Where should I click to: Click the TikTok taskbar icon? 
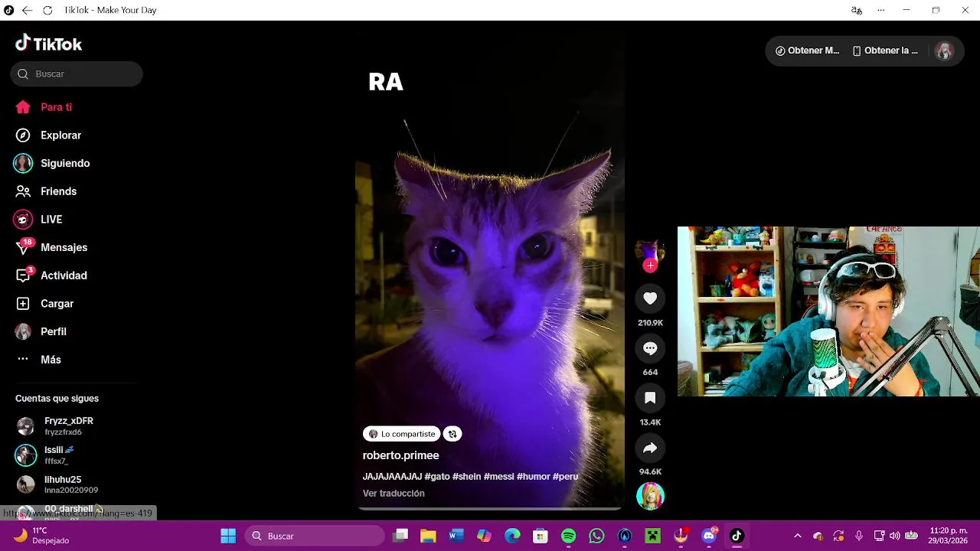pos(737,536)
